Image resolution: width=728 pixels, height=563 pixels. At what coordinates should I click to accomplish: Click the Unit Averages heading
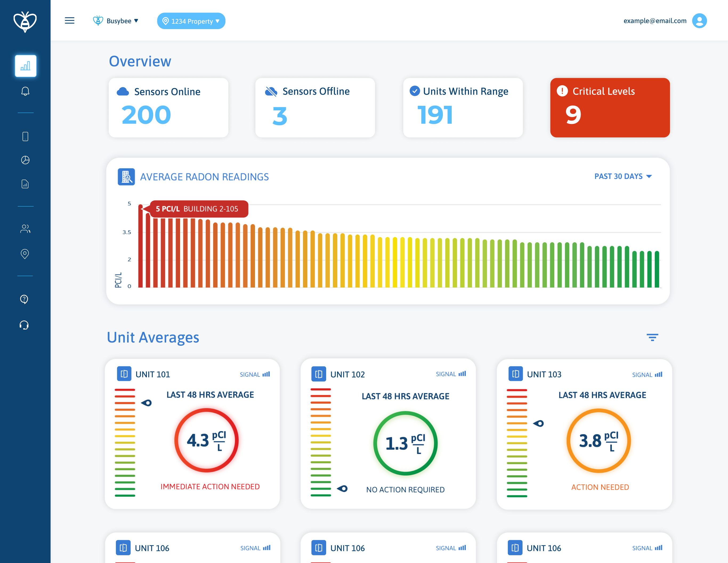(x=153, y=337)
